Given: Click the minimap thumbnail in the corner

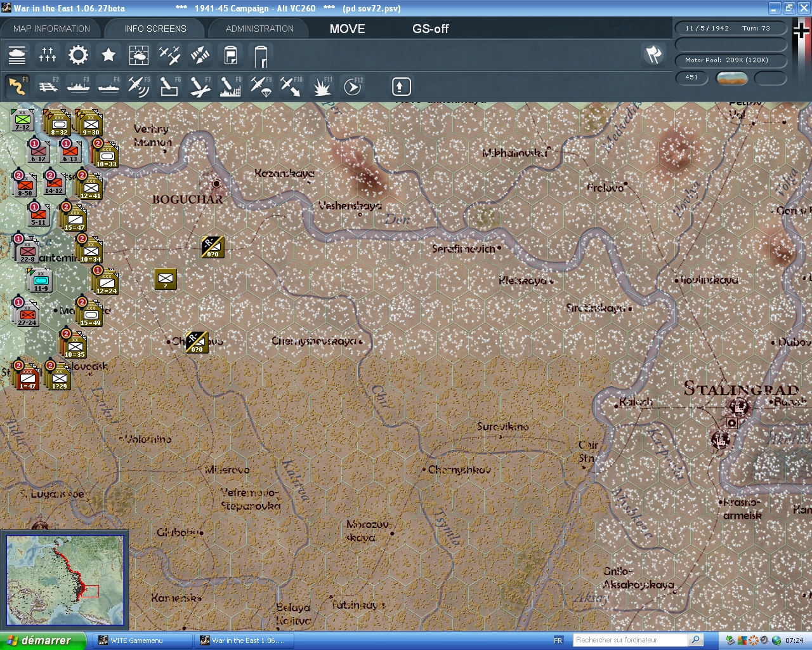Looking at the screenshot, I should click(x=65, y=578).
